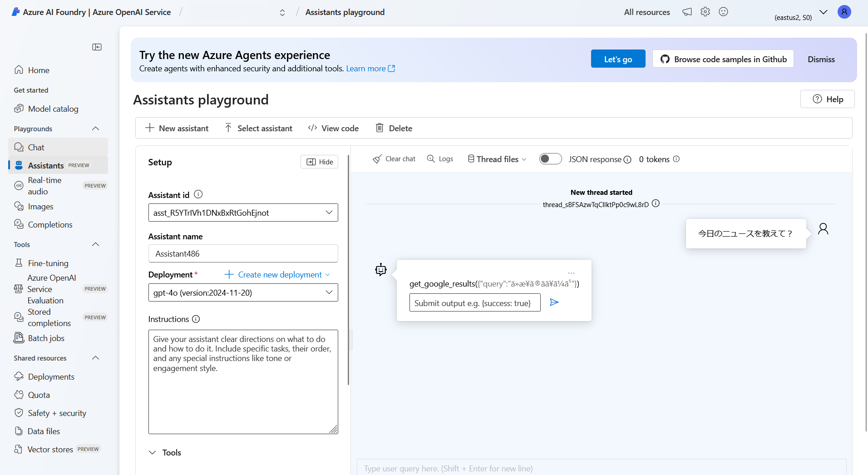The image size is (868, 475).
Task: Collapse the left sidebar panel icon
Action: pos(97,47)
